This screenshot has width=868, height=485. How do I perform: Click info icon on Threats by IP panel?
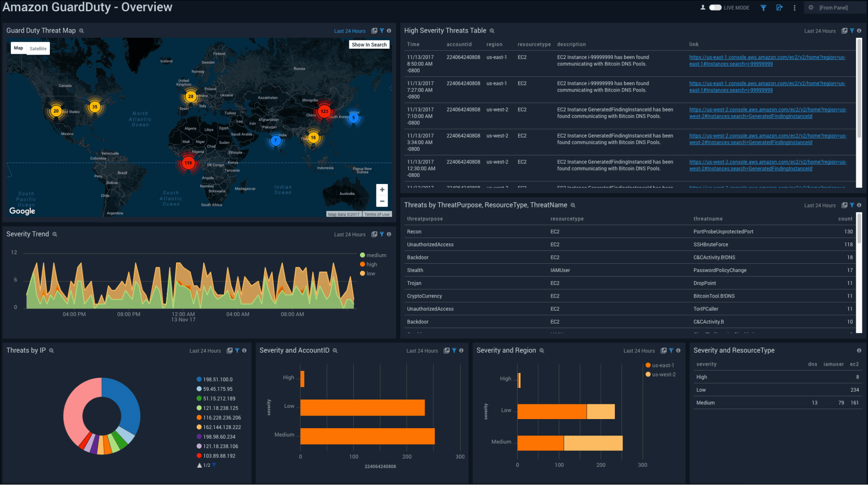244,351
